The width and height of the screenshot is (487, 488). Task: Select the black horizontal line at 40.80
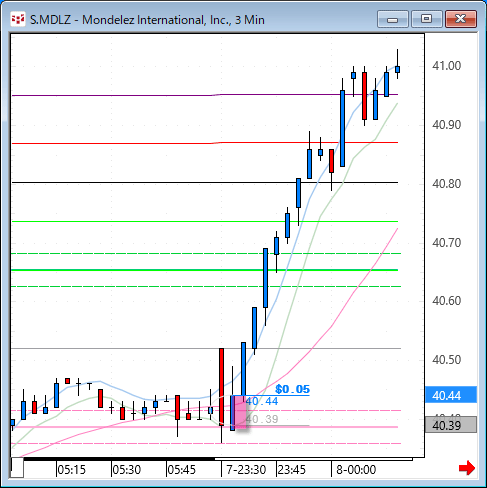tap(205, 182)
